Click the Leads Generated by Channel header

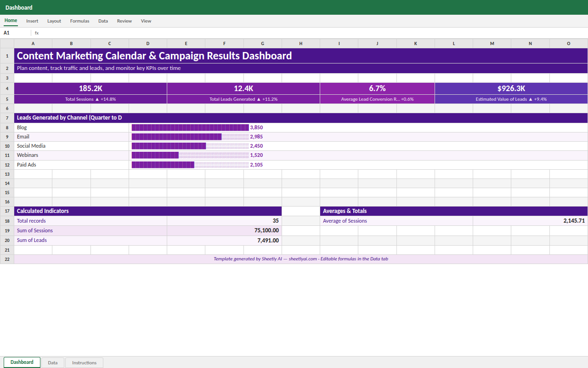(301, 118)
